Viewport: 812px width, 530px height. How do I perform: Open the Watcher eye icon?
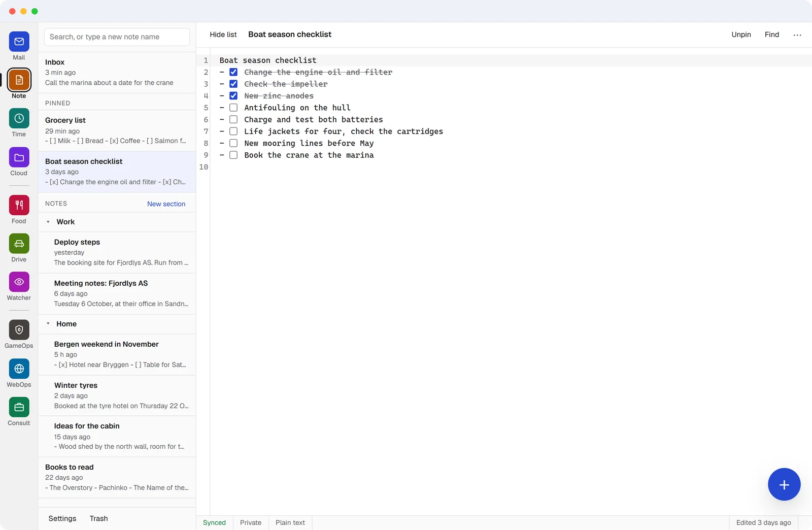click(x=19, y=282)
